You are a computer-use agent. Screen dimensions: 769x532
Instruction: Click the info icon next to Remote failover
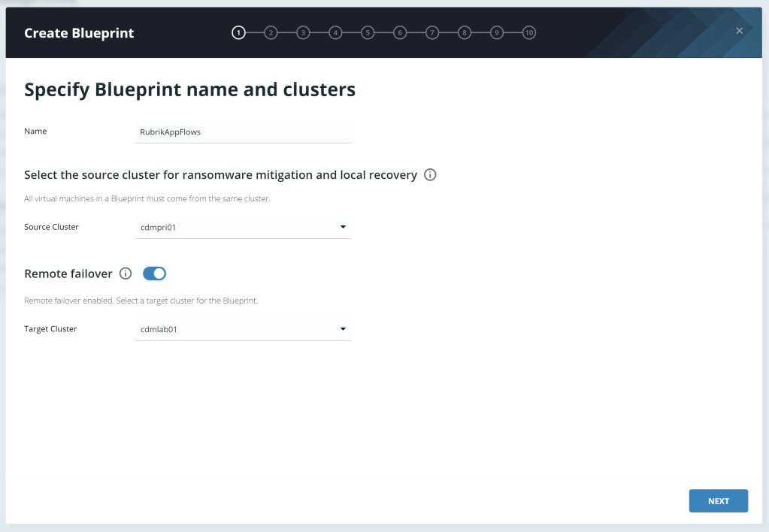point(126,274)
